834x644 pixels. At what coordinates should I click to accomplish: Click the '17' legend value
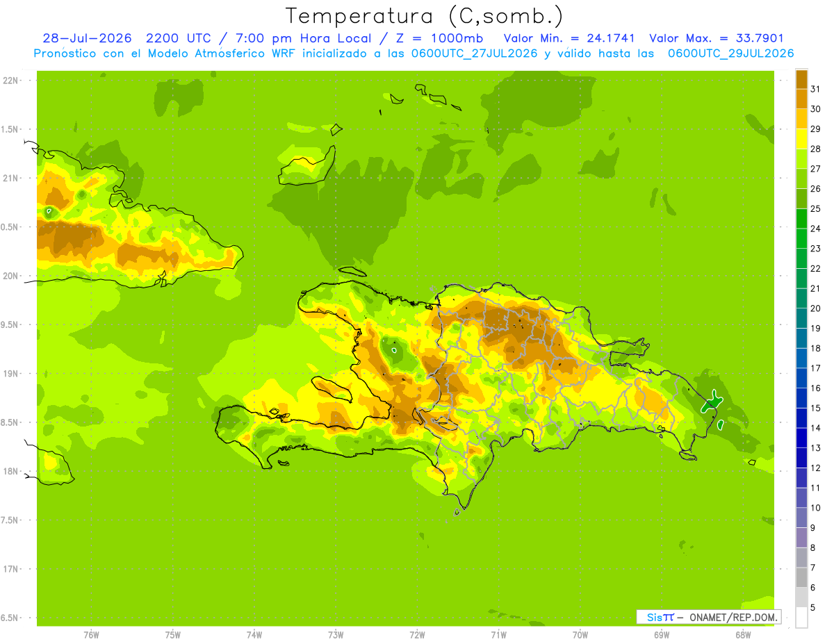[x=816, y=368]
